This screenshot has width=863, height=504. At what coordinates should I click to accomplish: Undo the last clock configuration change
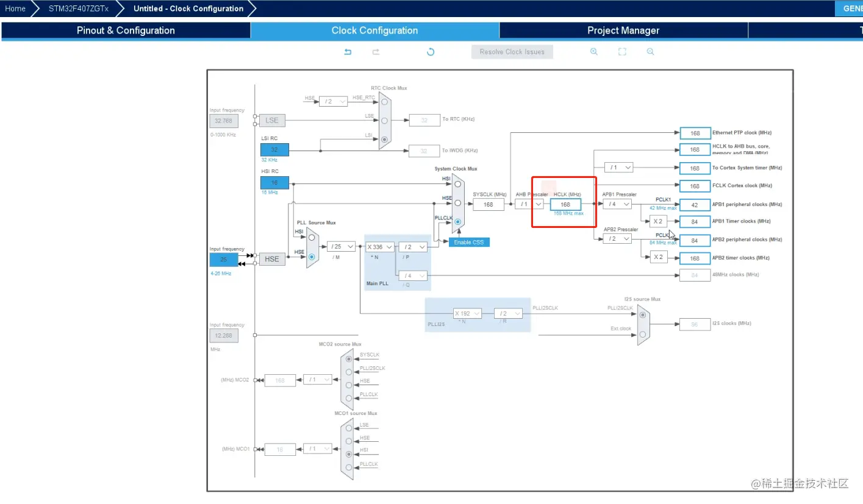[348, 52]
